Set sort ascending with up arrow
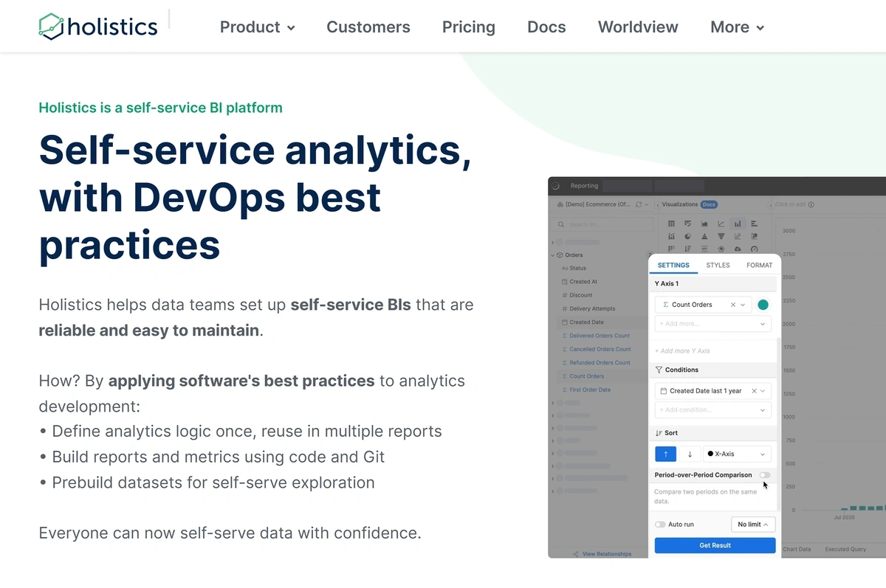The width and height of the screenshot is (886, 588). point(665,454)
